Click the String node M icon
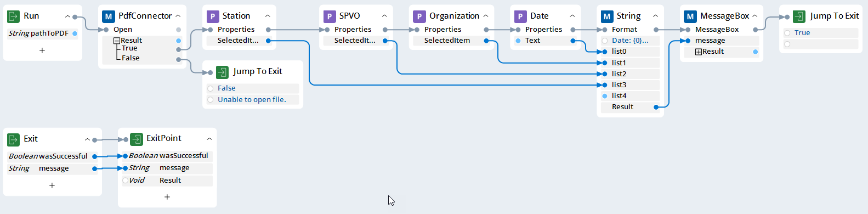 606,16
